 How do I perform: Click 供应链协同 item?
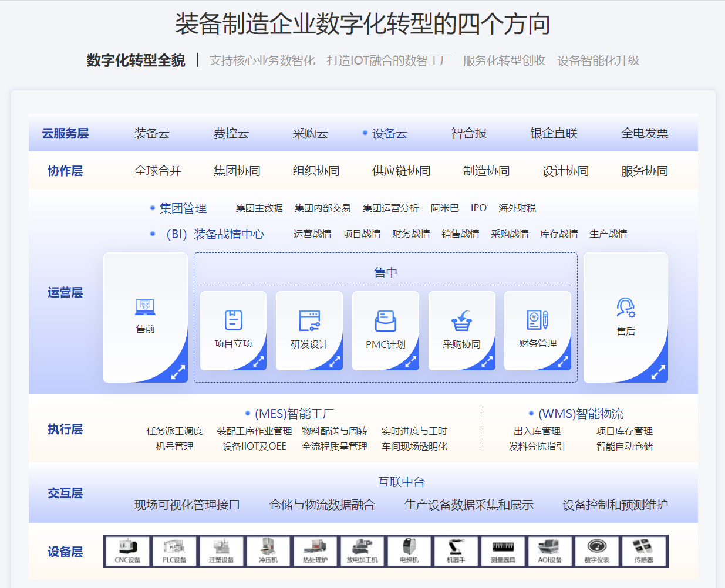tap(402, 171)
